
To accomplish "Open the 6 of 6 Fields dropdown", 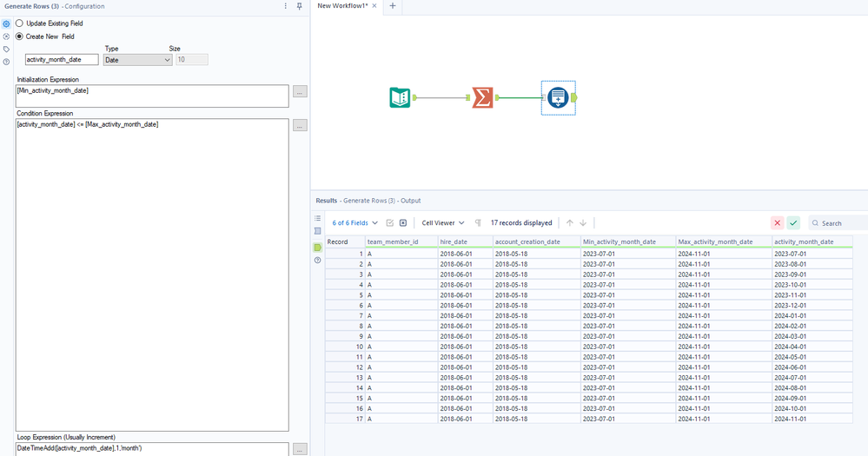I will click(x=354, y=223).
